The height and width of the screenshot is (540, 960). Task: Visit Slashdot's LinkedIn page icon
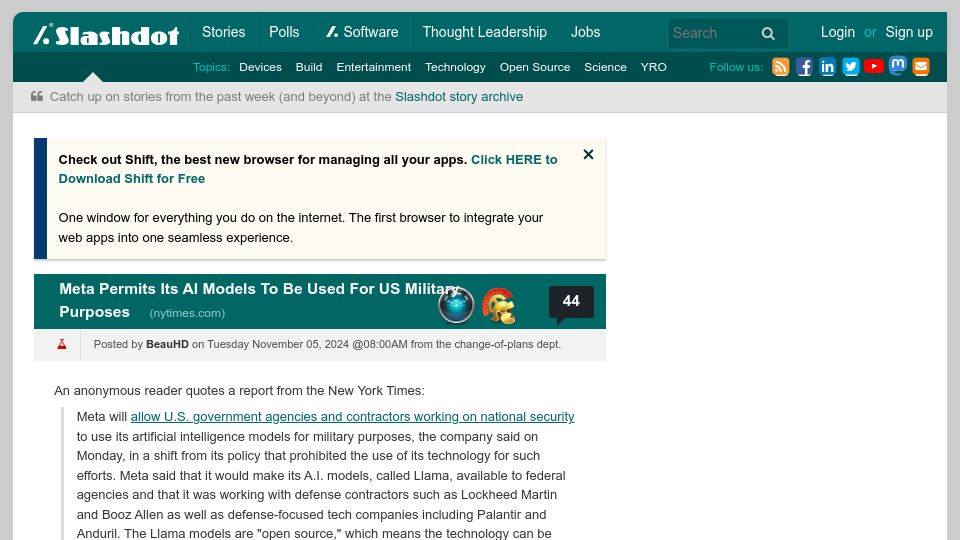pyautogui.click(x=827, y=67)
